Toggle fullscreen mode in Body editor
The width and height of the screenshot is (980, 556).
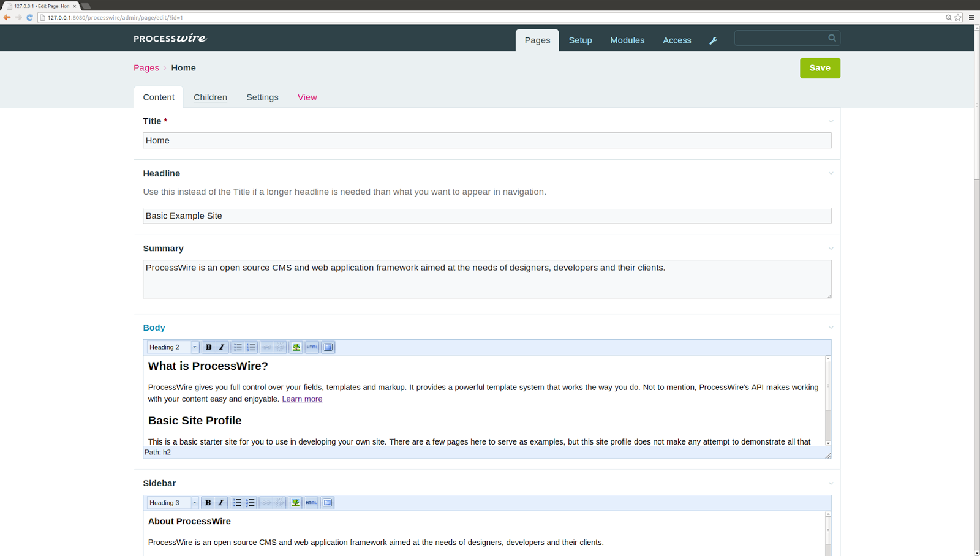click(328, 347)
